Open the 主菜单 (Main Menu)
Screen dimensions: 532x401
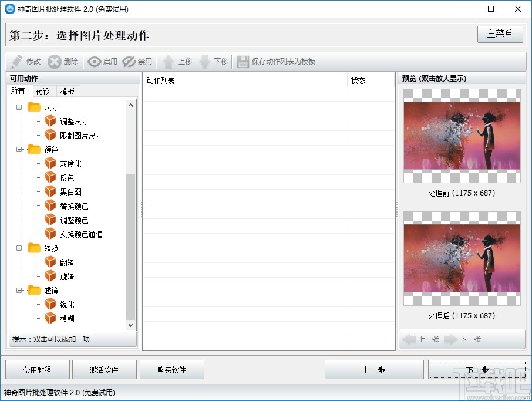tap(500, 34)
